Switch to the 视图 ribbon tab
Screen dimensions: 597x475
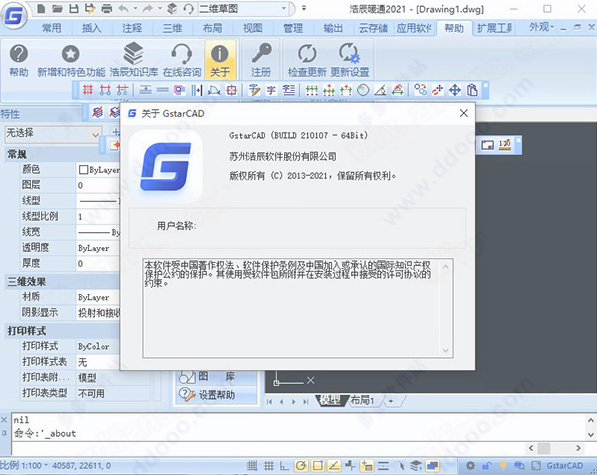click(252, 28)
